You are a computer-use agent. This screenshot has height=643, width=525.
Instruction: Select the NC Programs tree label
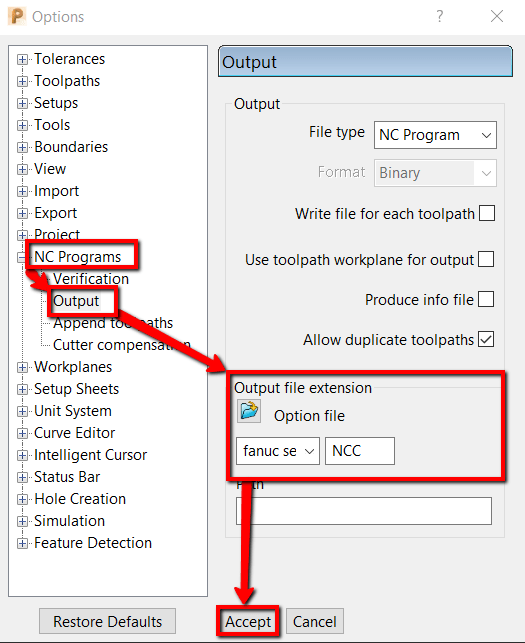coord(78,257)
